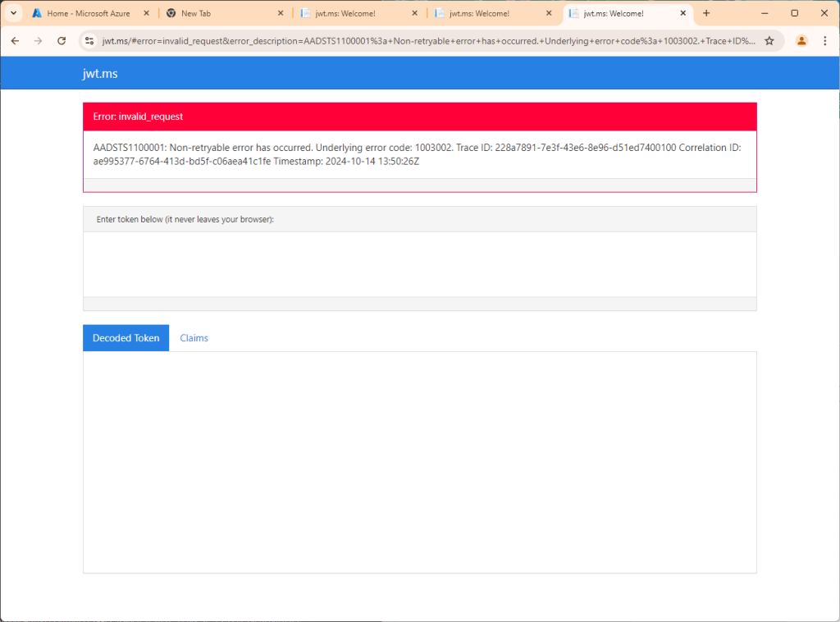
Task: Focus the address bar URL field
Action: click(427, 41)
